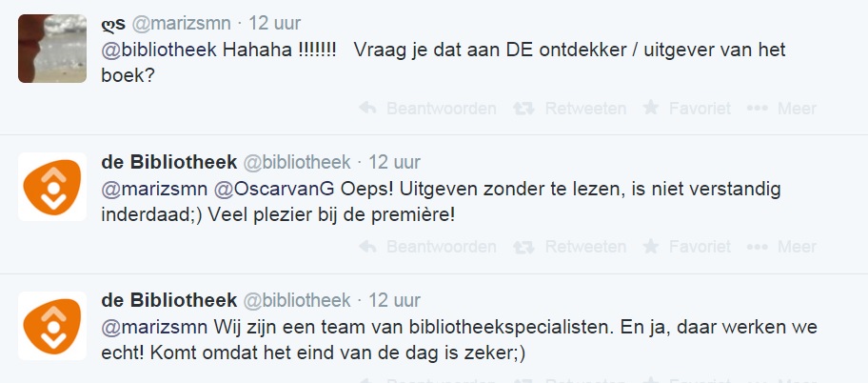Viewport: 868px width, 383px height.
Task: Click reply arrow icon on the Oeps tweet
Action: (367, 248)
